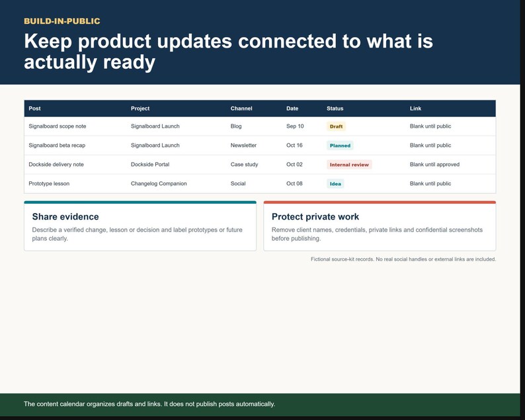Click the Protect private work card heading
This screenshot has height=420, width=525.
(315, 217)
